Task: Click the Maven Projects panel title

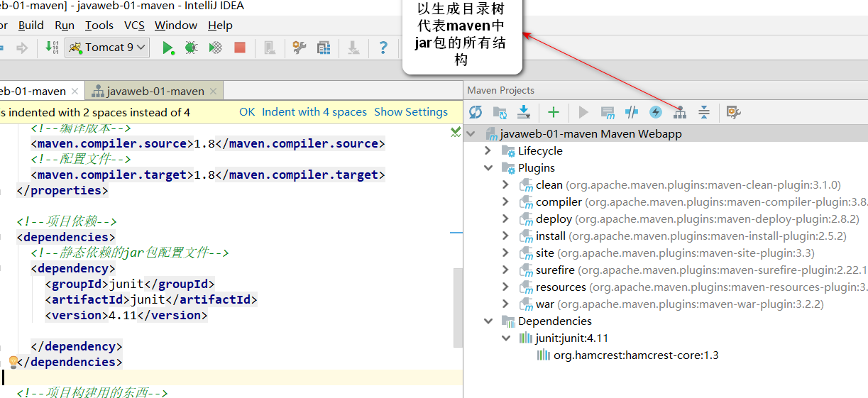Action: pos(501,90)
